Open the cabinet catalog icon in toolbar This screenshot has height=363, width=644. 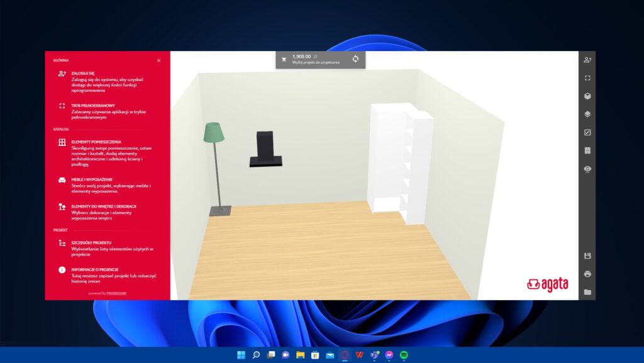587,151
